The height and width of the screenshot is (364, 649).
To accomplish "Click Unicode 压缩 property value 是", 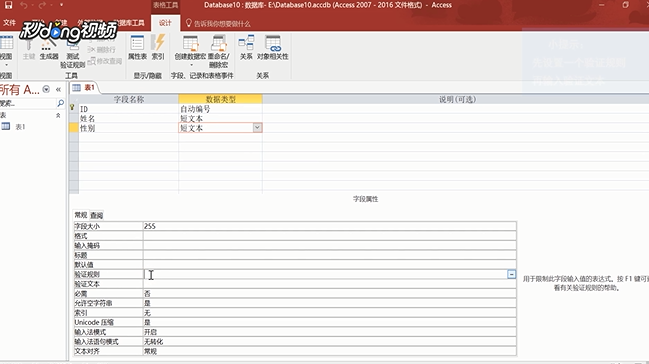I will 329,322.
